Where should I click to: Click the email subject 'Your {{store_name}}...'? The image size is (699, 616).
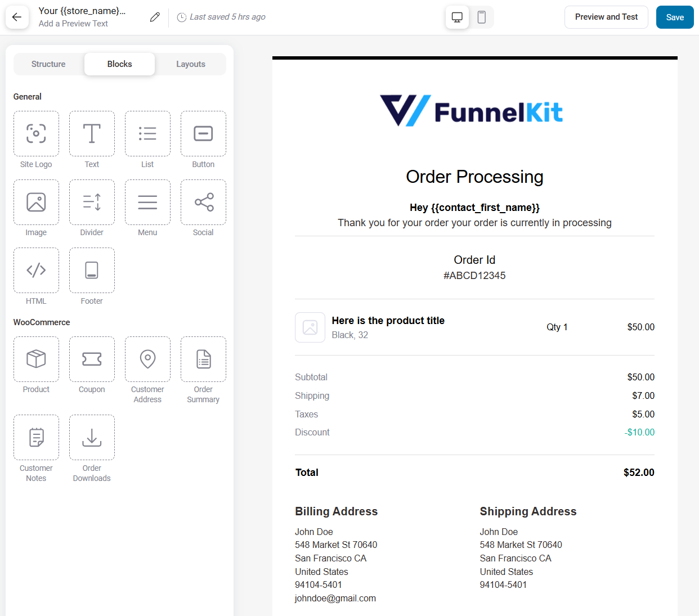tap(82, 11)
